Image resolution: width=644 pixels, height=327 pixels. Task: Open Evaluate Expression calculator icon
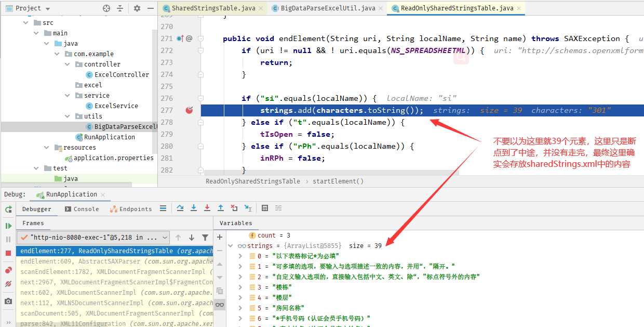tap(265, 208)
